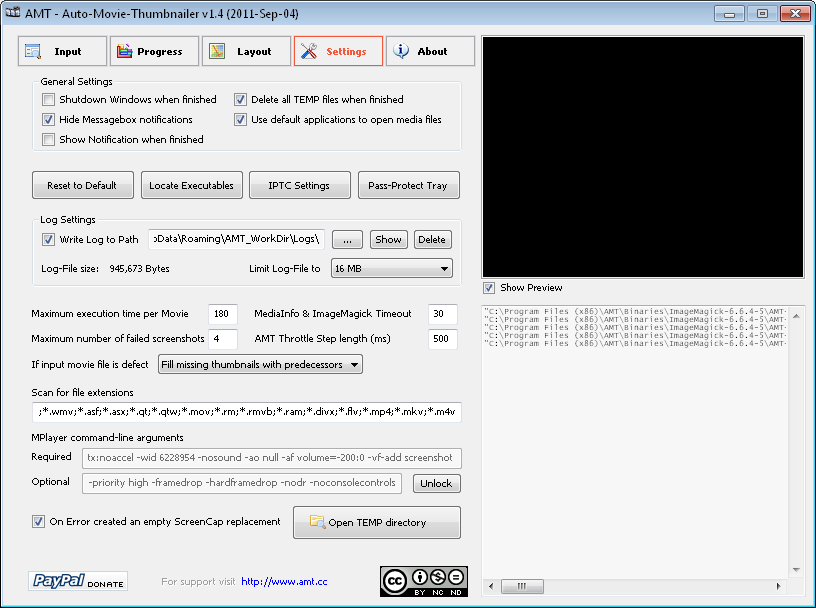Unlock the MPlayer optional arguments
This screenshot has height=608, width=816.
point(437,484)
